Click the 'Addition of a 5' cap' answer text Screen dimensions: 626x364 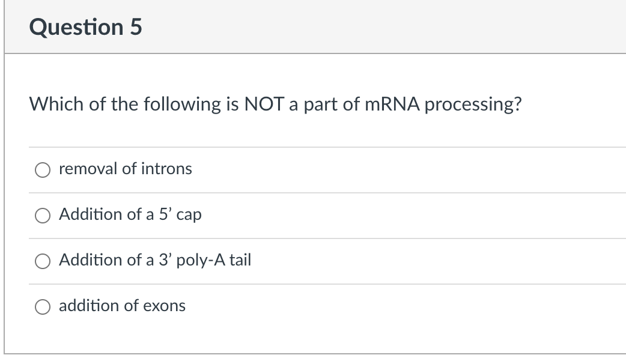pos(130,214)
